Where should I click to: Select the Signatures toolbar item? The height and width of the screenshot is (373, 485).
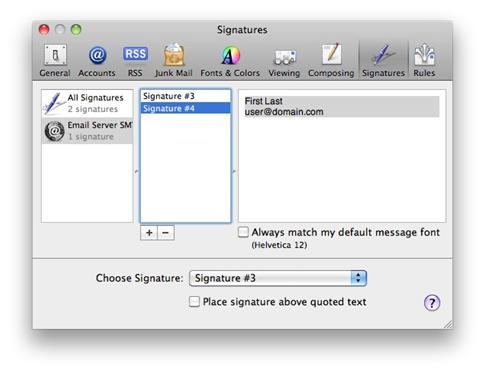pyautogui.click(x=383, y=61)
